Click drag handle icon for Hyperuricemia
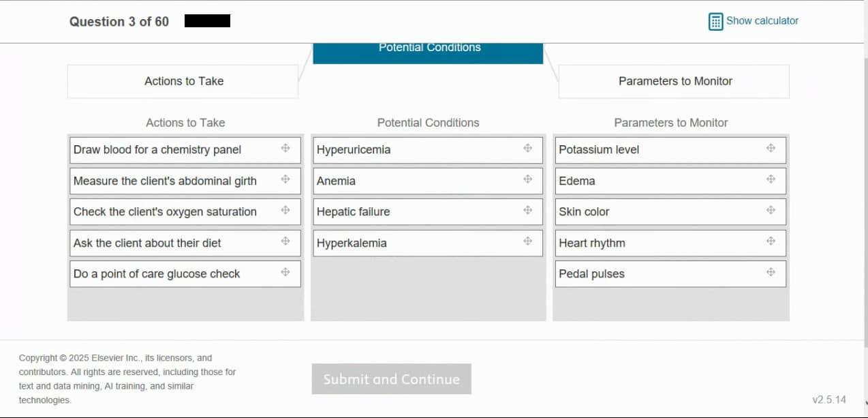Screen dimensions: 868x418 point(527,148)
